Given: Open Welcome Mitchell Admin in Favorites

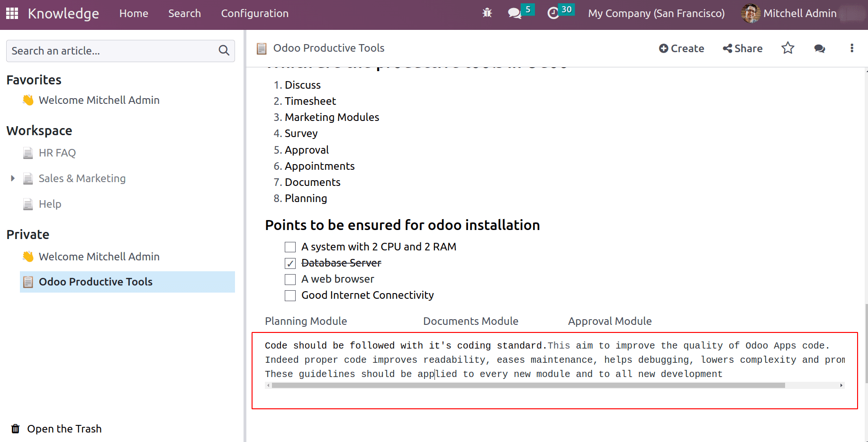Looking at the screenshot, I should click(99, 100).
